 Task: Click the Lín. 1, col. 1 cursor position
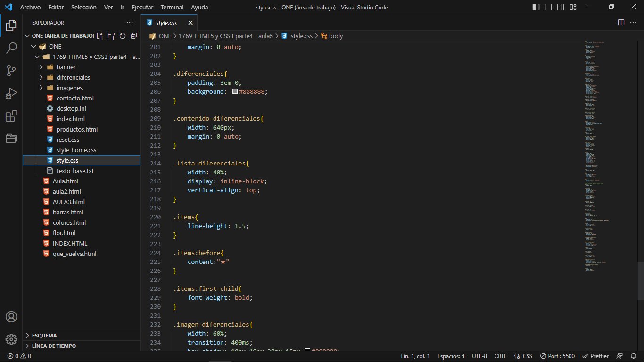415,356
